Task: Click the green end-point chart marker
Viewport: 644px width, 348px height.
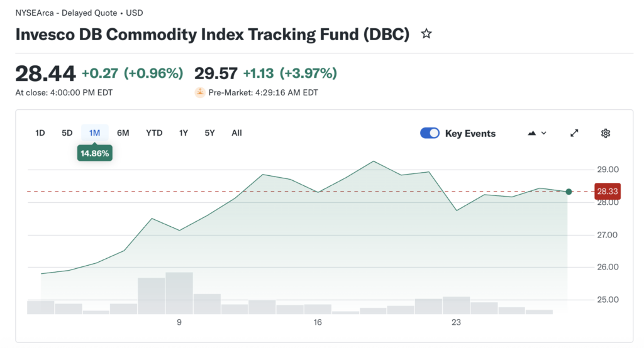Action: click(569, 192)
